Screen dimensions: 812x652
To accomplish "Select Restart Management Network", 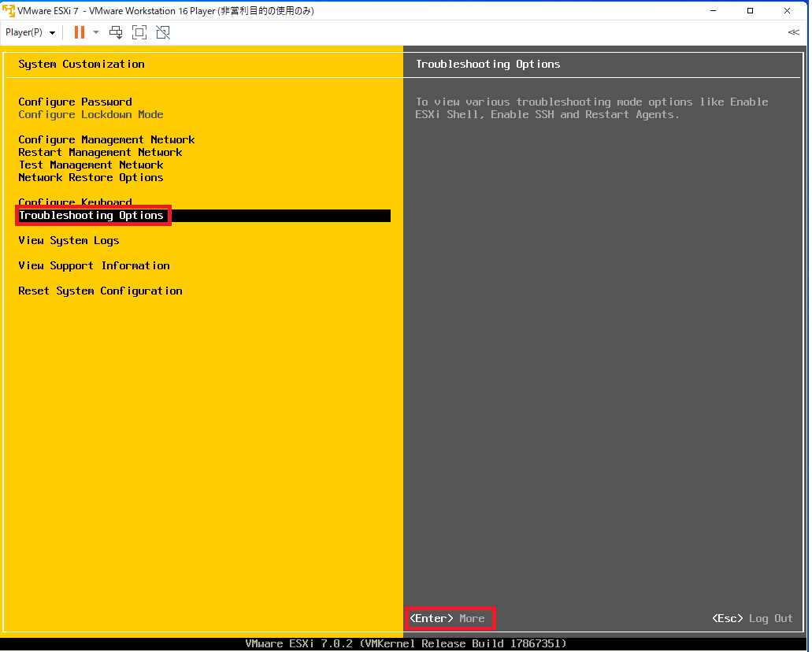I will tap(98, 152).
